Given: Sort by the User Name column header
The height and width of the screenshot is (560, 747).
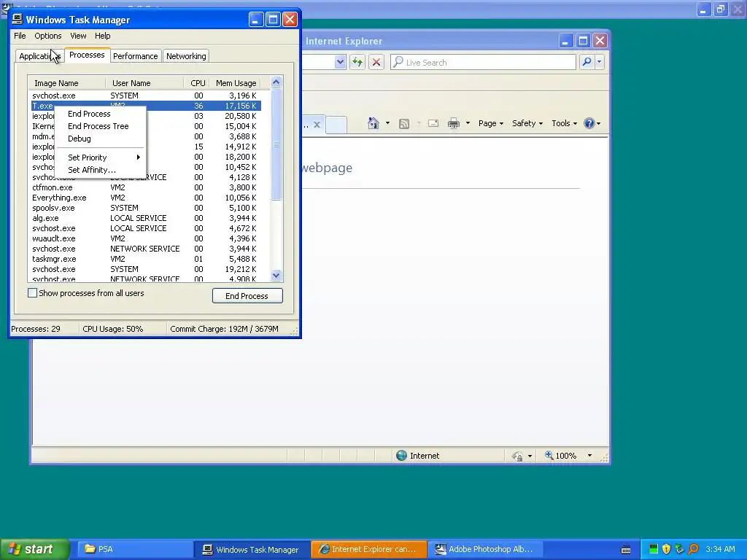Looking at the screenshot, I should (x=144, y=83).
